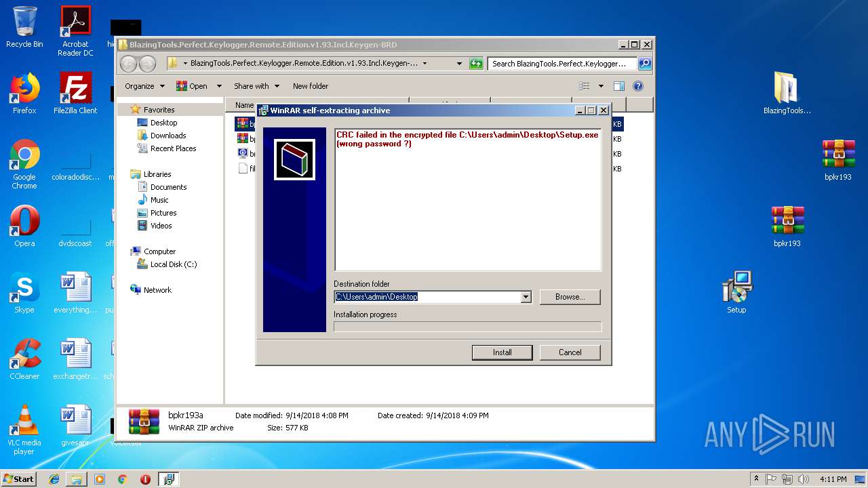Select Videos library in navigation pane
The width and height of the screenshot is (868, 488).
point(161,226)
